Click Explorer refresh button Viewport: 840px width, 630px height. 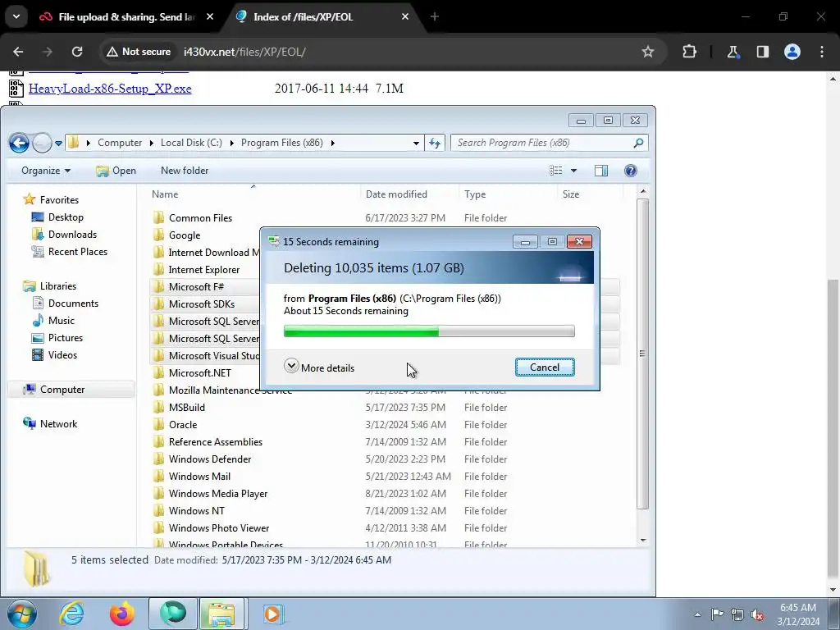coord(435,143)
